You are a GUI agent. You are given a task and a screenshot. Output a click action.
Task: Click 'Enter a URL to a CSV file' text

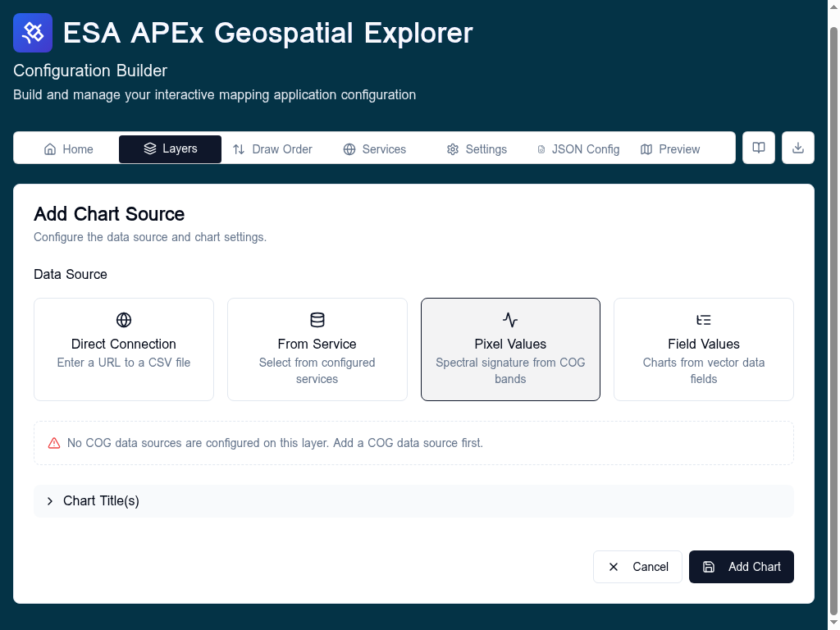[x=124, y=363]
